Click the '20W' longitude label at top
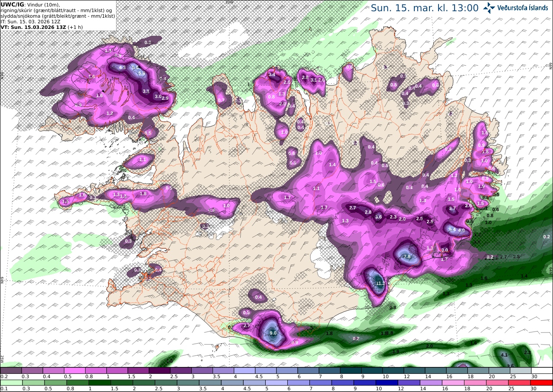This screenshot has height=392, width=553. [x=229, y=2]
